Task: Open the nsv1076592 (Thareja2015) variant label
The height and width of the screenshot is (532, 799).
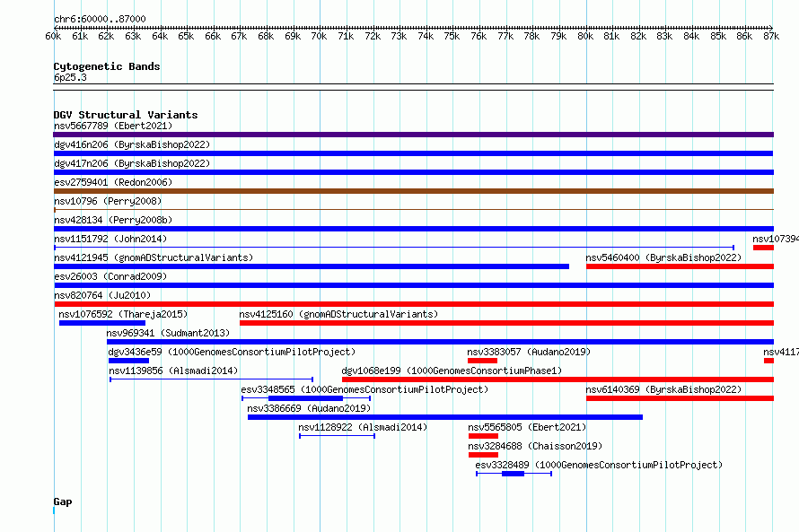Action: click(x=123, y=314)
